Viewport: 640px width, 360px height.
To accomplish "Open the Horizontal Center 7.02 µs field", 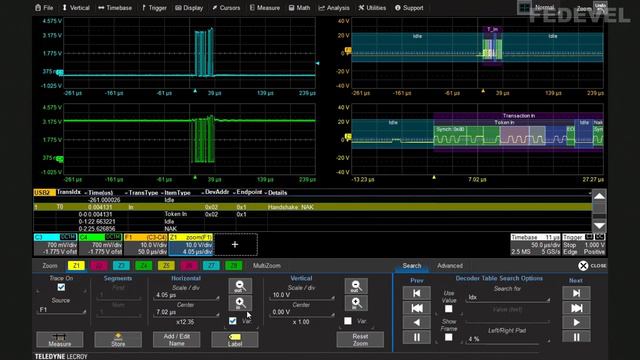I will point(186,312).
